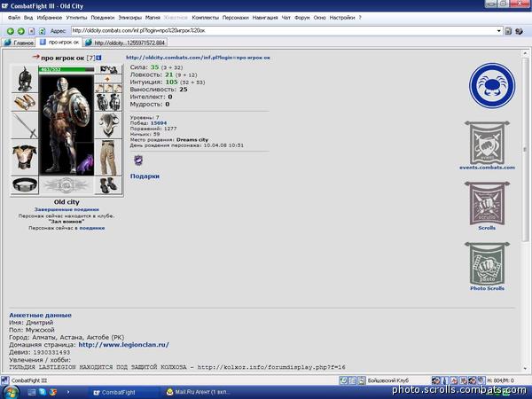532x399 pixels.
Task: Switch to the http://oldcity...1255971572.884 tab
Action: [x=125, y=43]
